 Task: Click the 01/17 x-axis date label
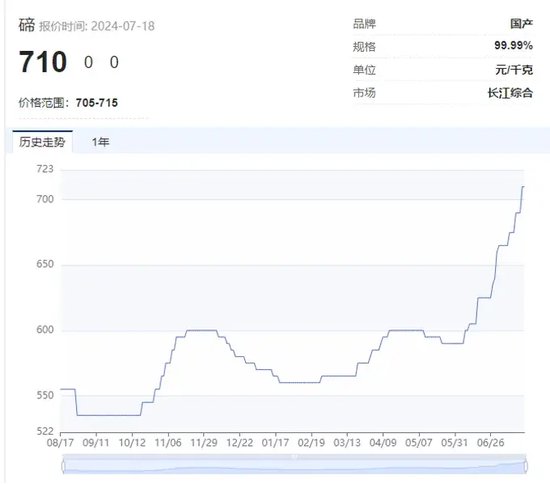point(275,443)
